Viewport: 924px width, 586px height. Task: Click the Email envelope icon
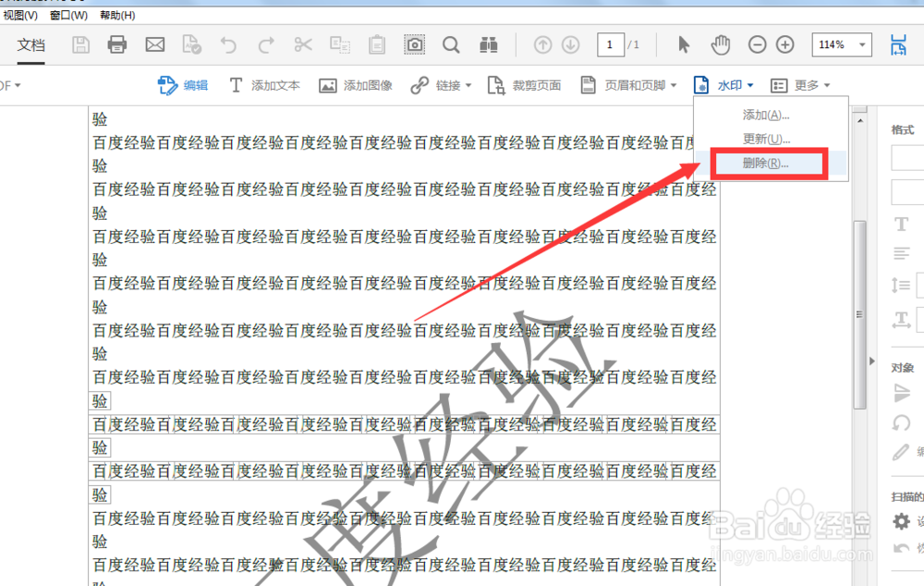point(155,44)
